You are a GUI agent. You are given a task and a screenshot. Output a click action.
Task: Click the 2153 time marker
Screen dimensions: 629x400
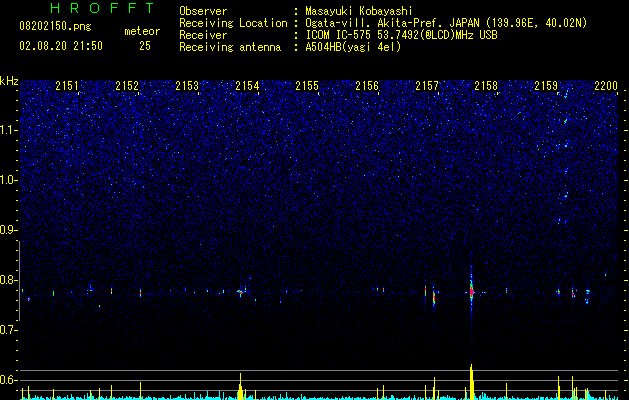(x=187, y=86)
